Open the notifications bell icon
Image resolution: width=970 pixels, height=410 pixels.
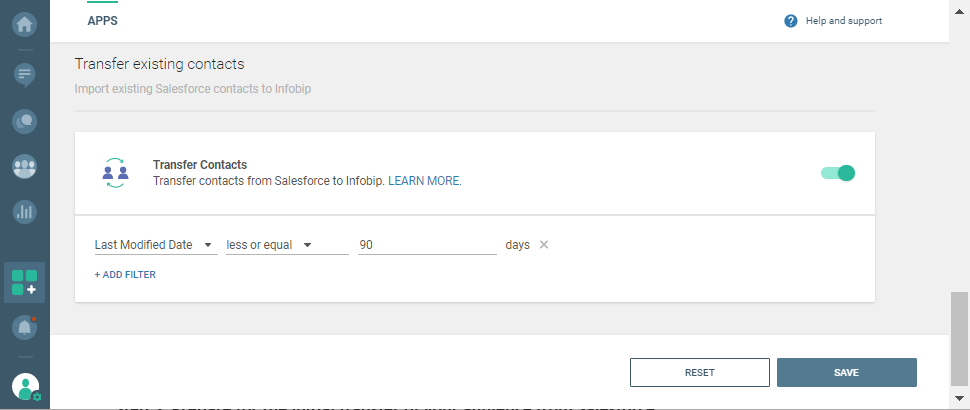coord(25,326)
